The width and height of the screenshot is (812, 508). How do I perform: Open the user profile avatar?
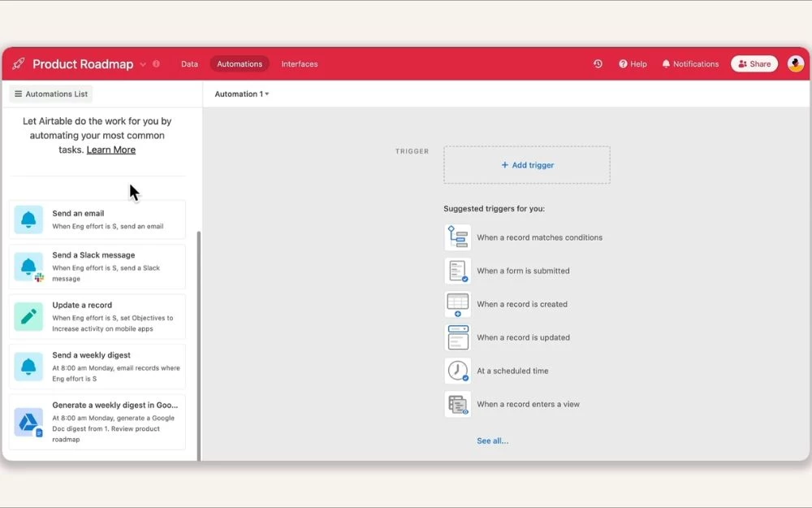click(x=795, y=64)
